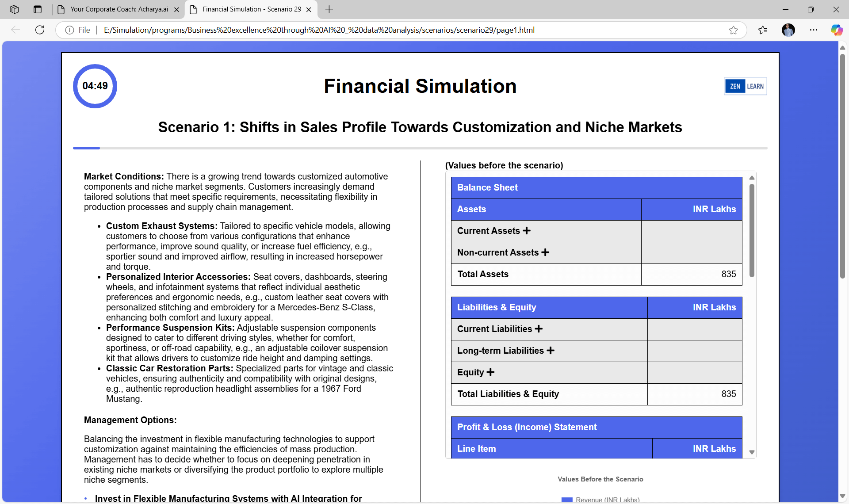Click the page info icon in address bar
Viewport: 849px width, 504px height.
coord(70,30)
